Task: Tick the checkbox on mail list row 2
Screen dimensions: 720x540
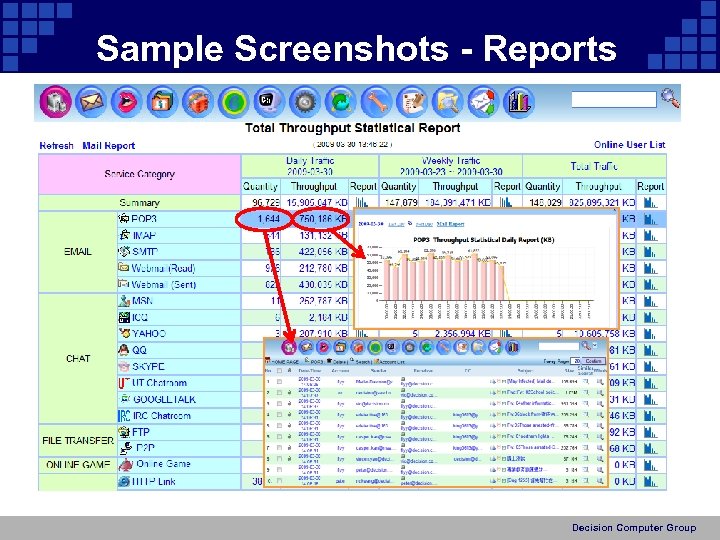Action: click(x=279, y=393)
